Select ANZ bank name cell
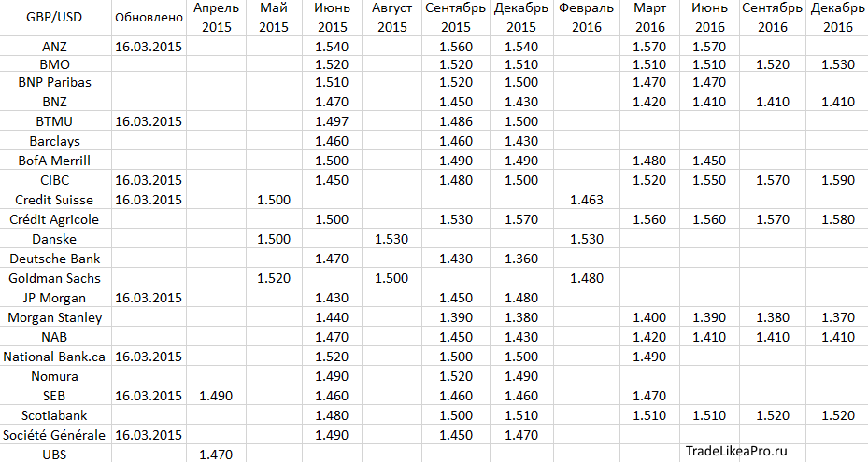This screenshot has height=462, width=868. (54, 47)
